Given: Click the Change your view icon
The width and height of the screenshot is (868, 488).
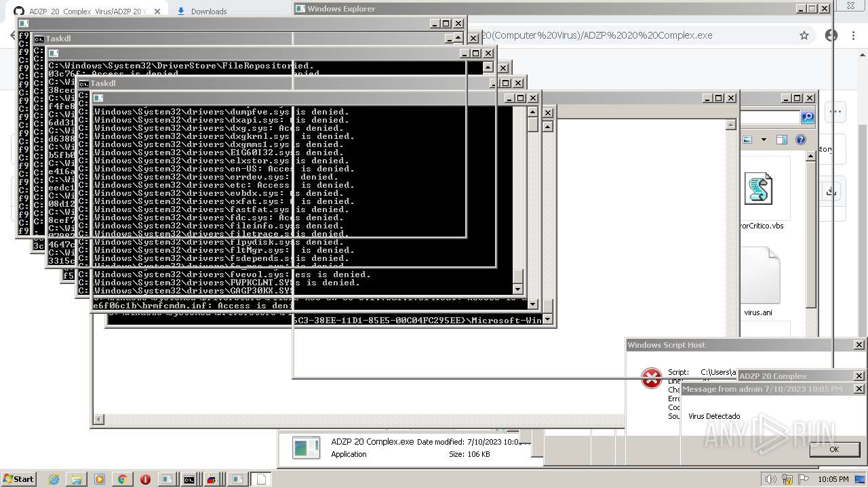Looking at the screenshot, I should click(x=747, y=140).
